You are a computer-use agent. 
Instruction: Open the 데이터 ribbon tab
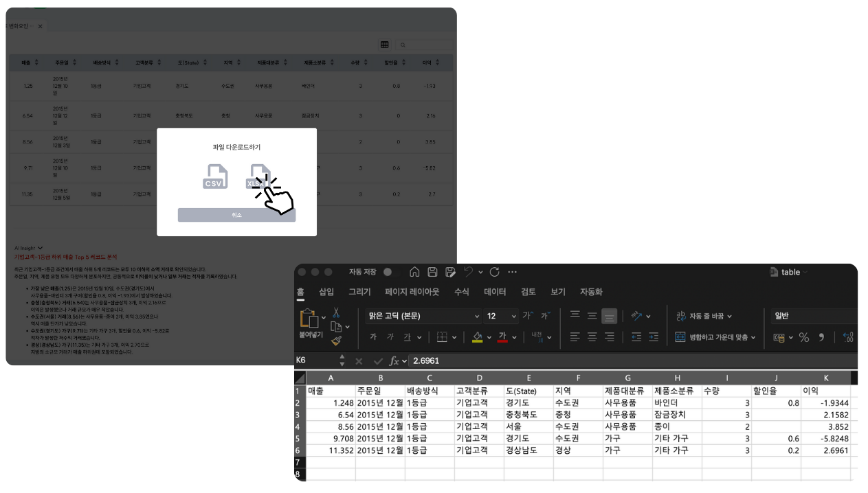(495, 292)
